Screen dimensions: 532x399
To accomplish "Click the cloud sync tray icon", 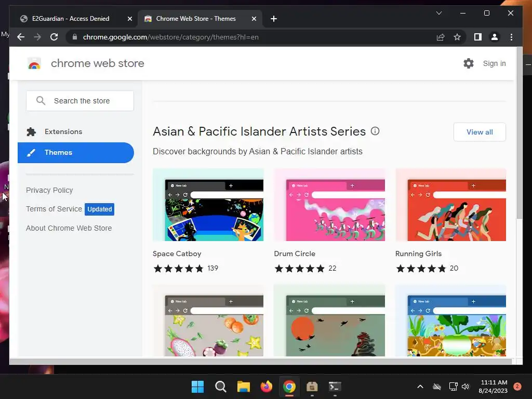I will click(x=437, y=387).
